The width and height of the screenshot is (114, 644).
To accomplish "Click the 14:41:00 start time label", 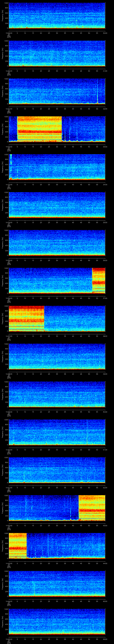I will (x=9, y=487).
